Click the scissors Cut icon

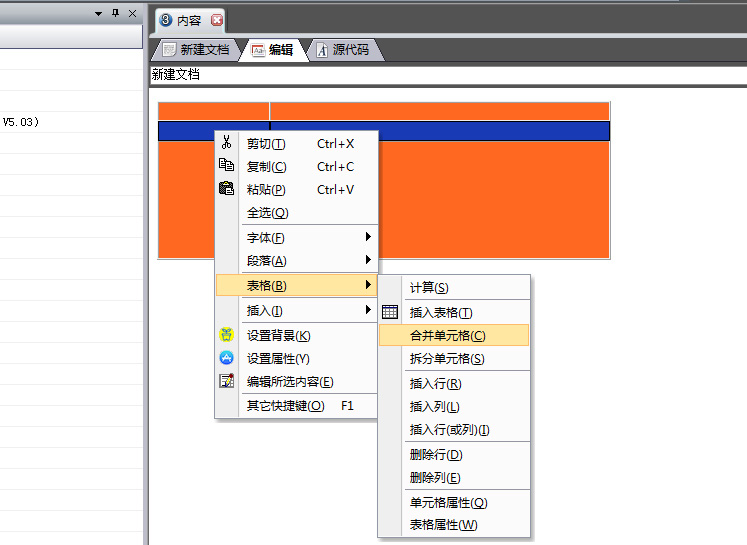click(x=227, y=143)
